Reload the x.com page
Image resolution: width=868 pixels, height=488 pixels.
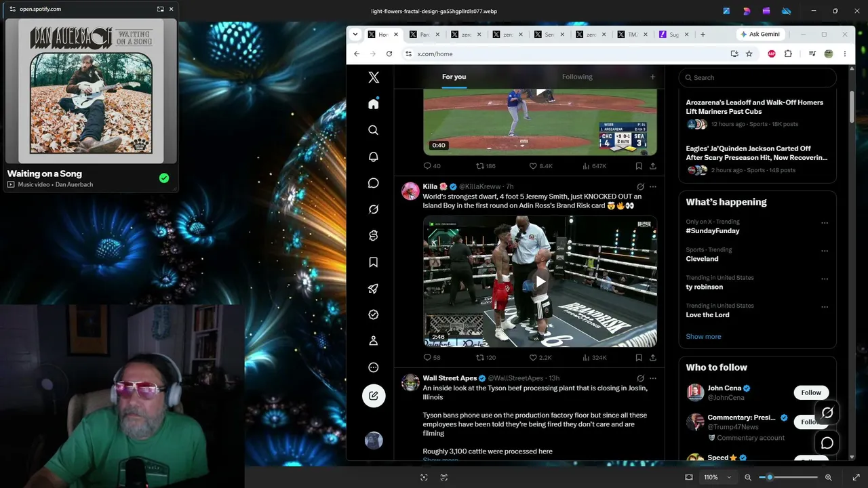coord(389,54)
